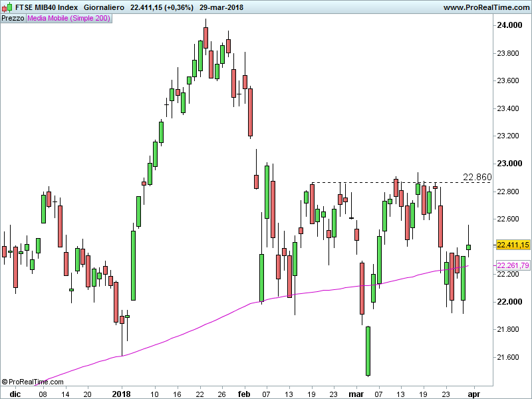The height and width of the screenshot is (399, 532).
Task: Click the 21.600 price axis label
Action: pyautogui.click(x=508, y=357)
